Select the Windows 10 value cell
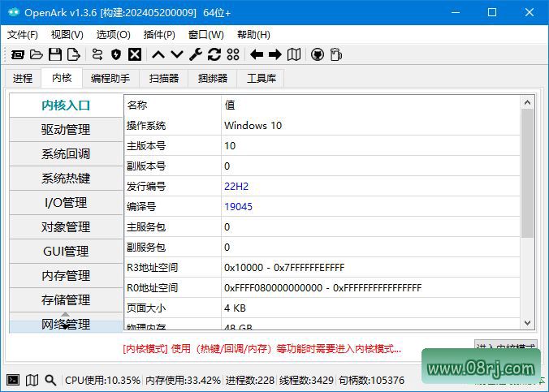Screen dimensions: 549x392 point(371,125)
